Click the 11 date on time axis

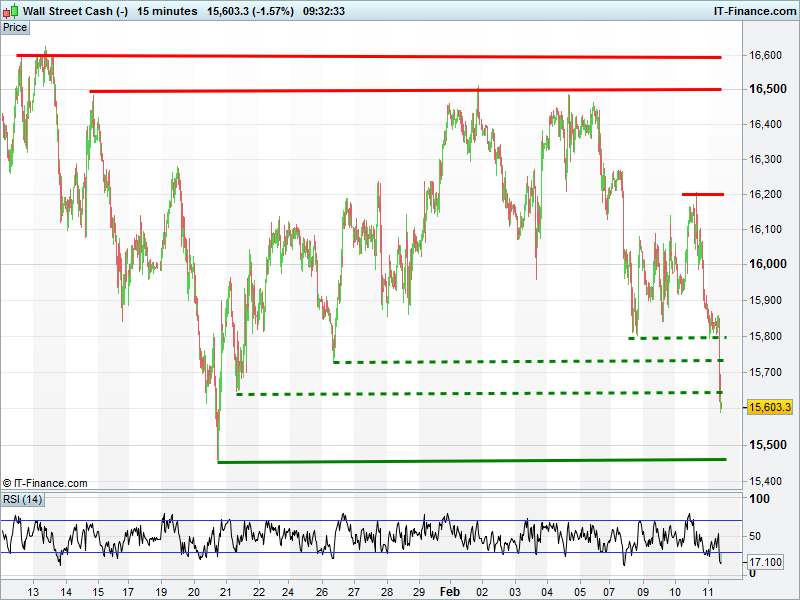(708, 592)
